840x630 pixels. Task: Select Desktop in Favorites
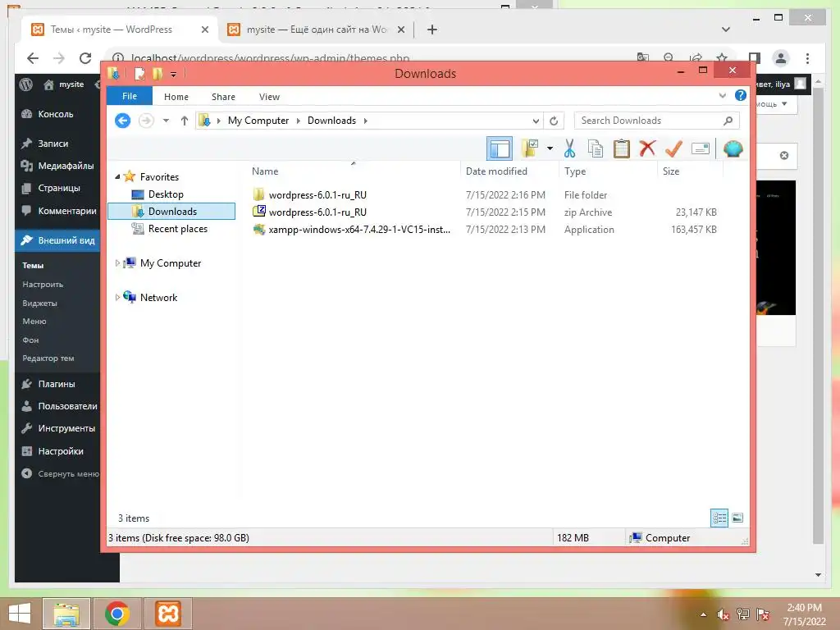click(x=166, y=194)
